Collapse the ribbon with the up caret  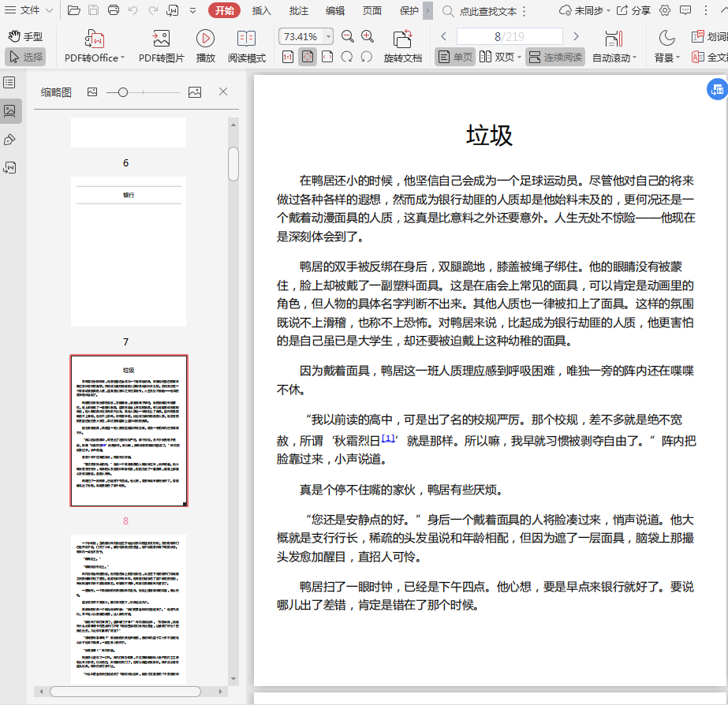(723, 10)
